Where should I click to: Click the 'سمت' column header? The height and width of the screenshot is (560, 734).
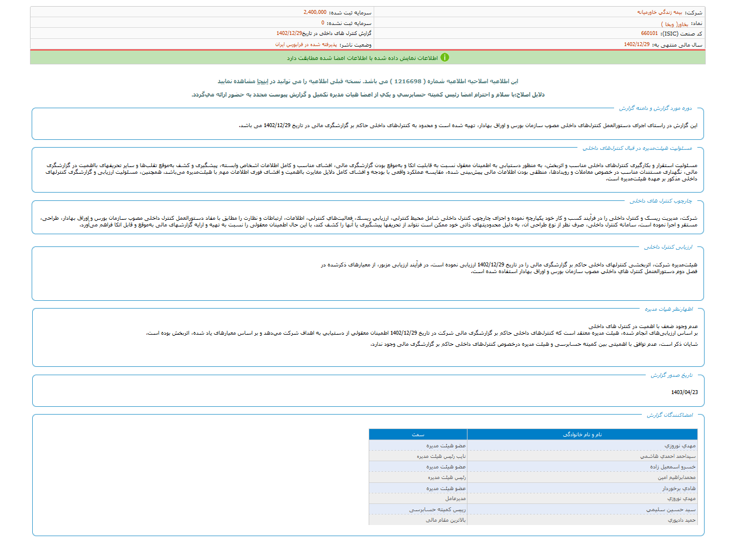(x=418, y=435)
